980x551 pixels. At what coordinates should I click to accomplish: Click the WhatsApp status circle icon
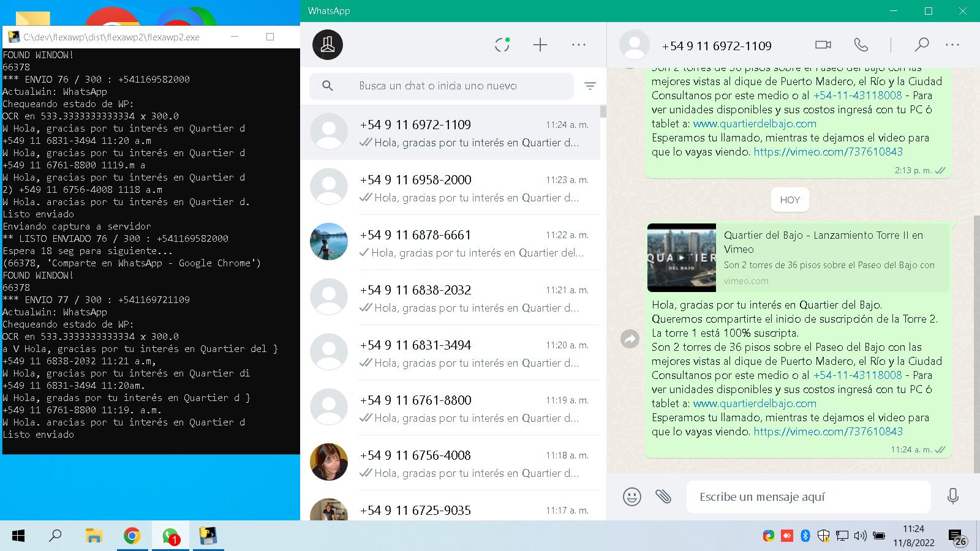(x=502, y=45)
